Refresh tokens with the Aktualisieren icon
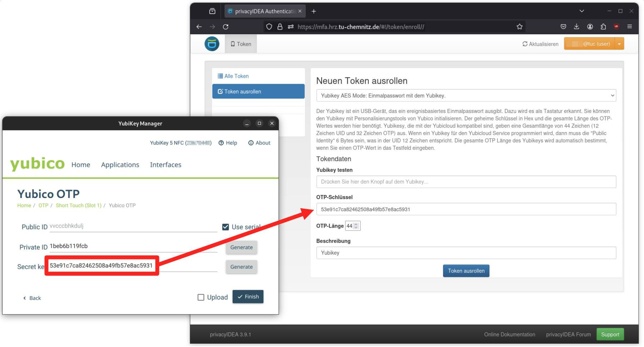The width and height of the screenshot is (644, 347). click(525, 44)
